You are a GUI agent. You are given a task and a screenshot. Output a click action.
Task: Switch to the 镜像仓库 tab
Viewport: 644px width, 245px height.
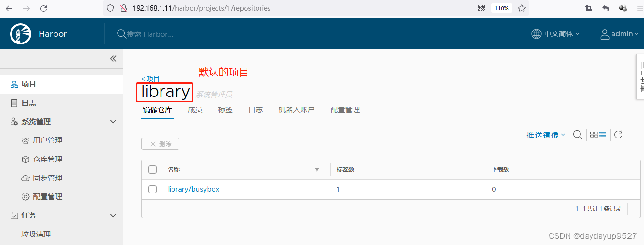click(x=158, y=110)
